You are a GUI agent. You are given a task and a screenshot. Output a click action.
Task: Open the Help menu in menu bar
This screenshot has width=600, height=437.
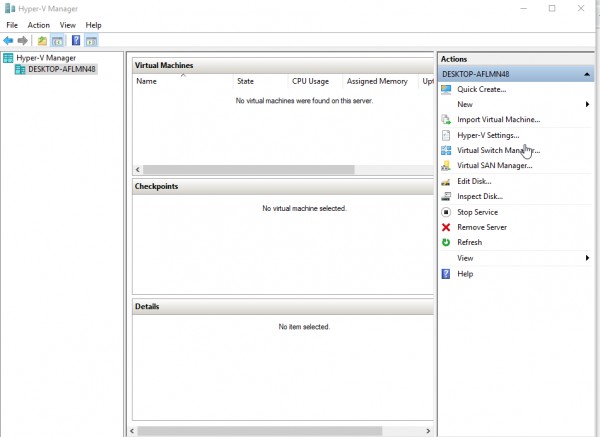point(93,25)
